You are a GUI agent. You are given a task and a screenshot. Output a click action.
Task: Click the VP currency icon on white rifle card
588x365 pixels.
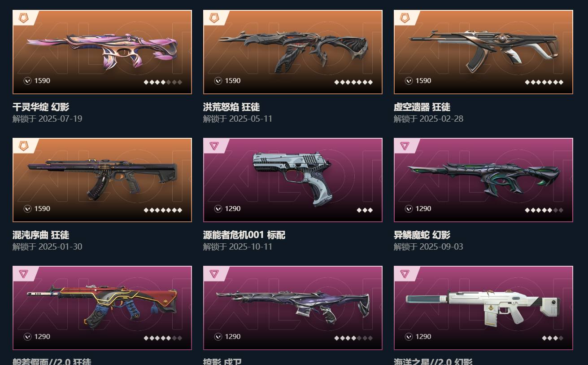pos(409,337)
